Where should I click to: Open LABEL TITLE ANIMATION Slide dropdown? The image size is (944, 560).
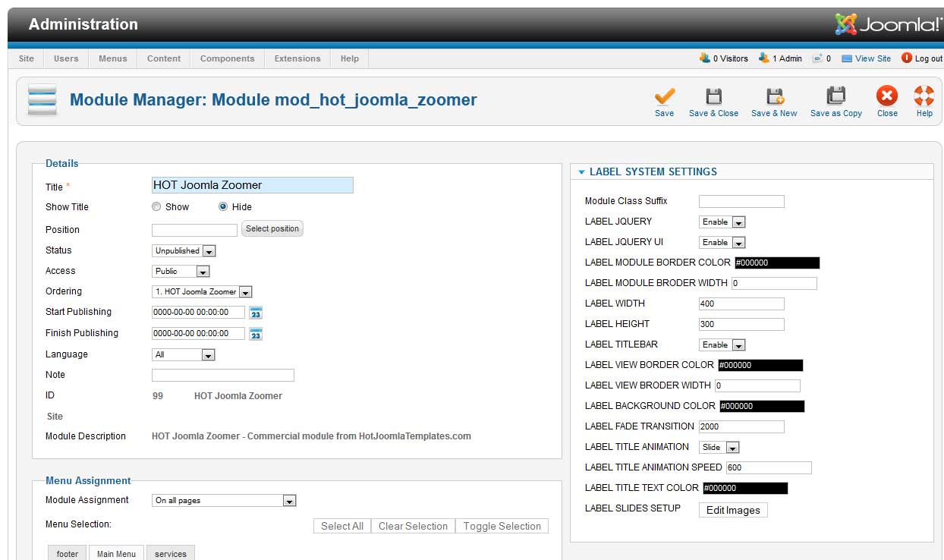coord(719,447)
